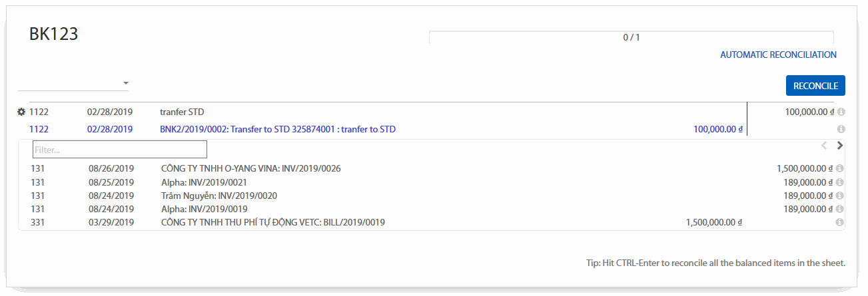Select the VETC BILL/2019/0019 entry
Screen dimensions: 868x296
pyautogui.click(x=273, y=222)
